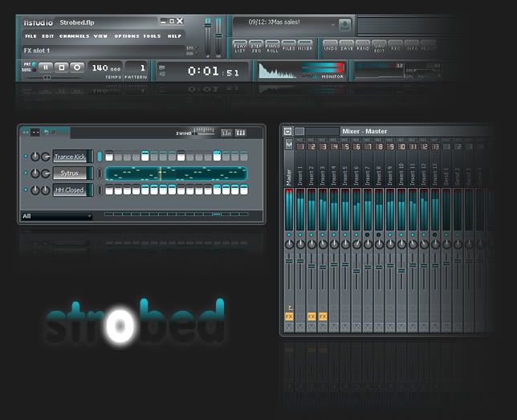Pause playback with the pause button
The height and width of the screenshot is (420, 517).
(46, 67)
